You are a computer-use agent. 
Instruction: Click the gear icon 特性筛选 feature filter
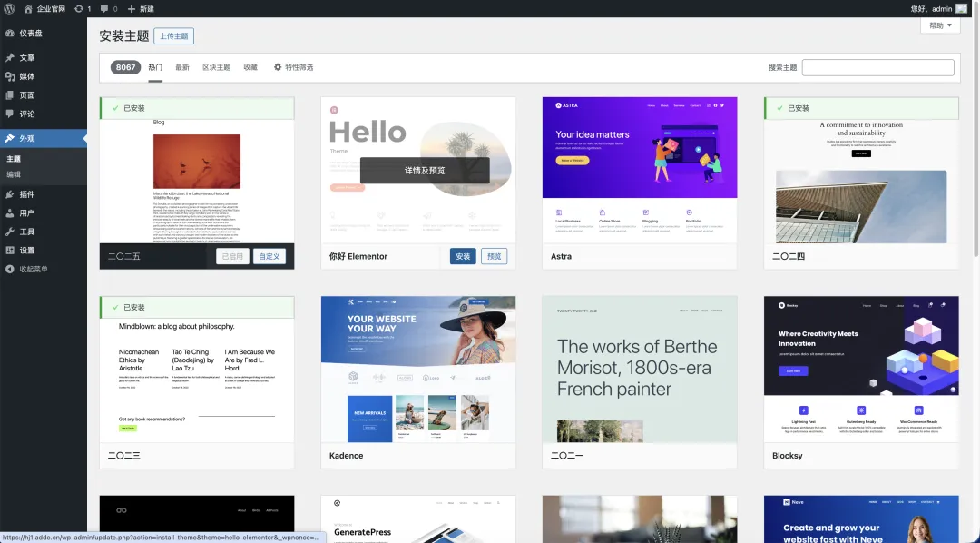click(293, 67)
